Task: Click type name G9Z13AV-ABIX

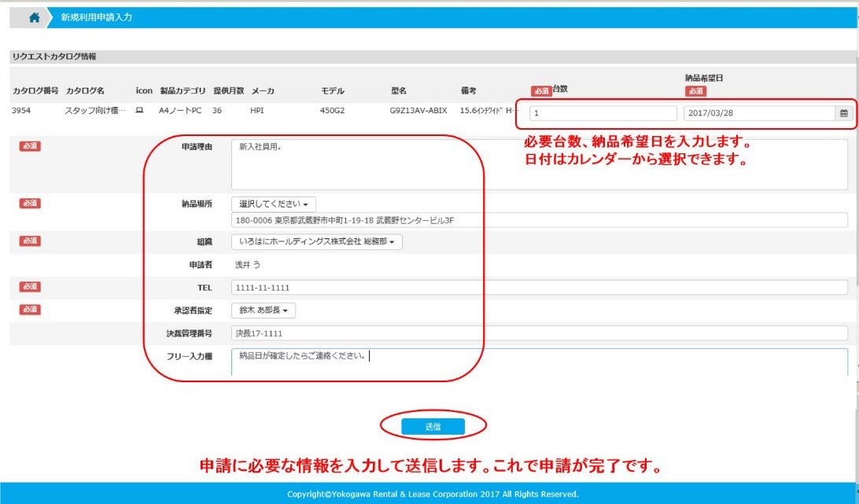Action: (418, 111)
